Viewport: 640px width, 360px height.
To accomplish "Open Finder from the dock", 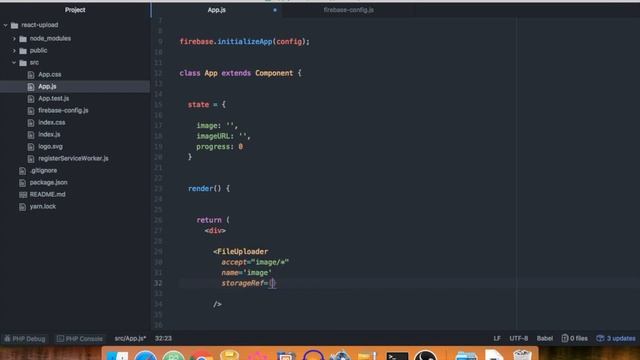I will 117,356.
